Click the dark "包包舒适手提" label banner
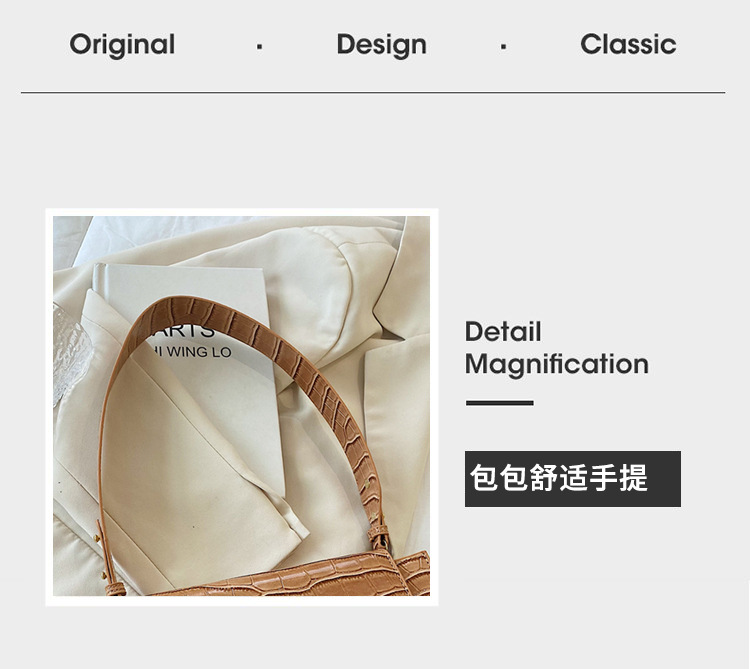The image size is (750, 669). coord(573,479)
